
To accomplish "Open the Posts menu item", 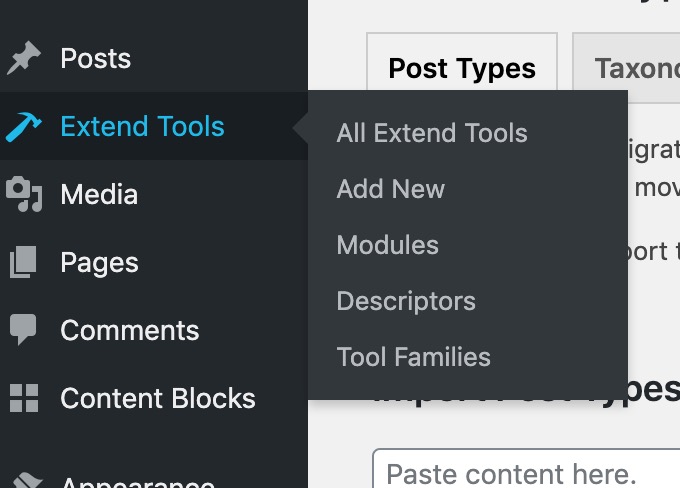I will [x=95, y=58].
